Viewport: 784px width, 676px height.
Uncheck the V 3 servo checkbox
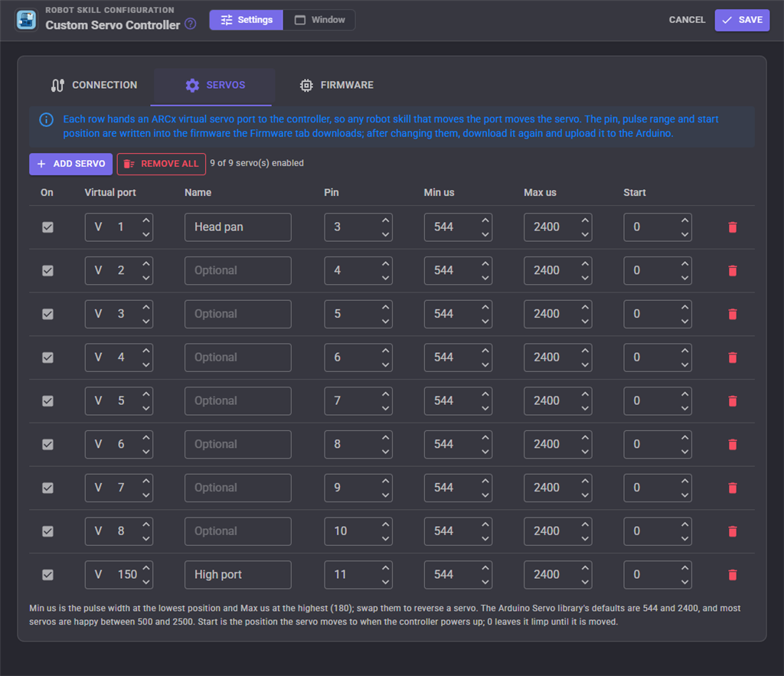47,315
